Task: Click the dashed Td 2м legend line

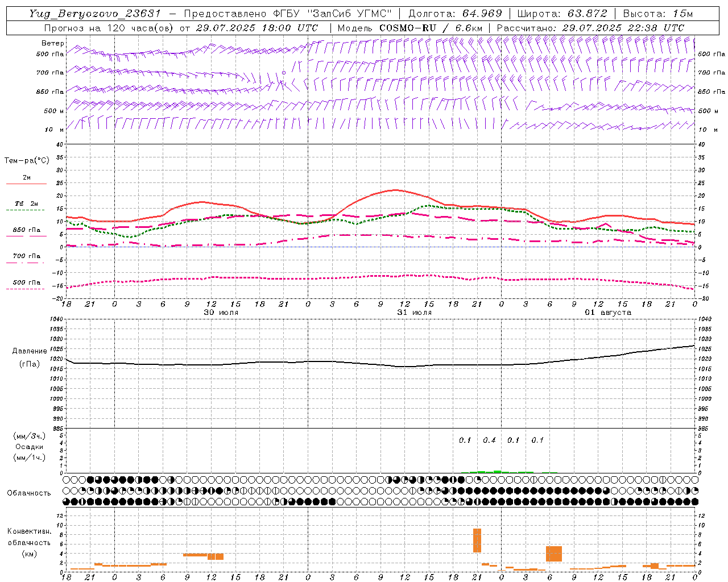Action: [x=25, y=210]
